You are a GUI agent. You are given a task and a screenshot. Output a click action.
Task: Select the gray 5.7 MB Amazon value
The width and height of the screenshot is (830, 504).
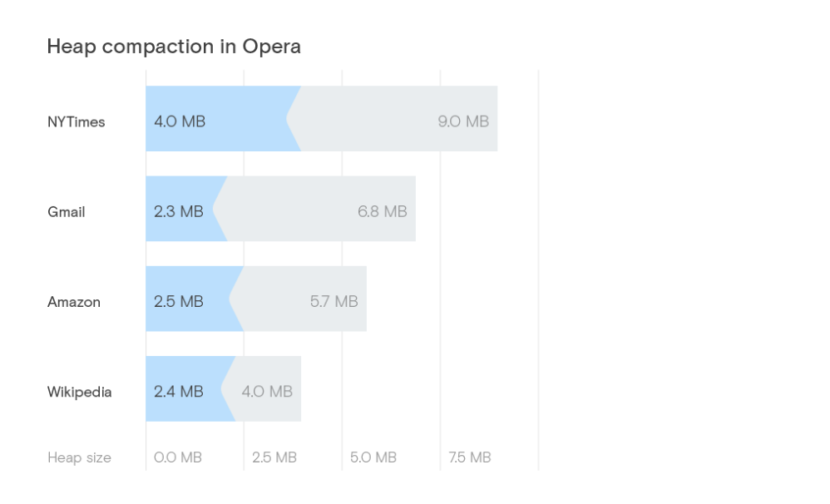[x=333, y=302]
